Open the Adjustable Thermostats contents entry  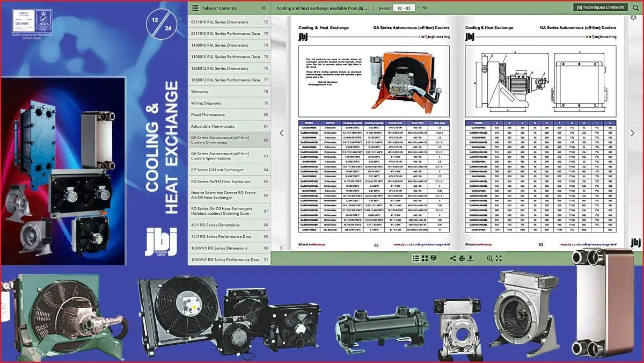click(x=229, y=126)
